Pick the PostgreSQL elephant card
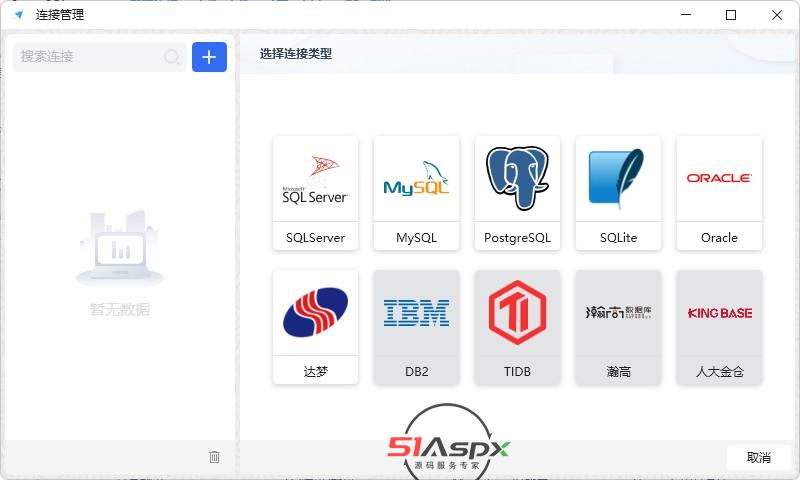The image size is (800, 480). pyautogui.click(x=517, y=193)
